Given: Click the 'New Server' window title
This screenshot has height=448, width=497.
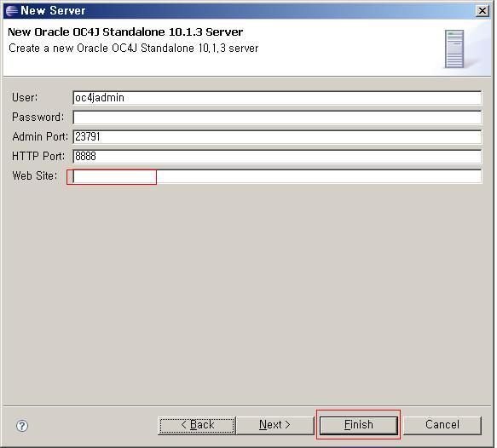Looking at the screenshot, I should (x=53, y=10).
